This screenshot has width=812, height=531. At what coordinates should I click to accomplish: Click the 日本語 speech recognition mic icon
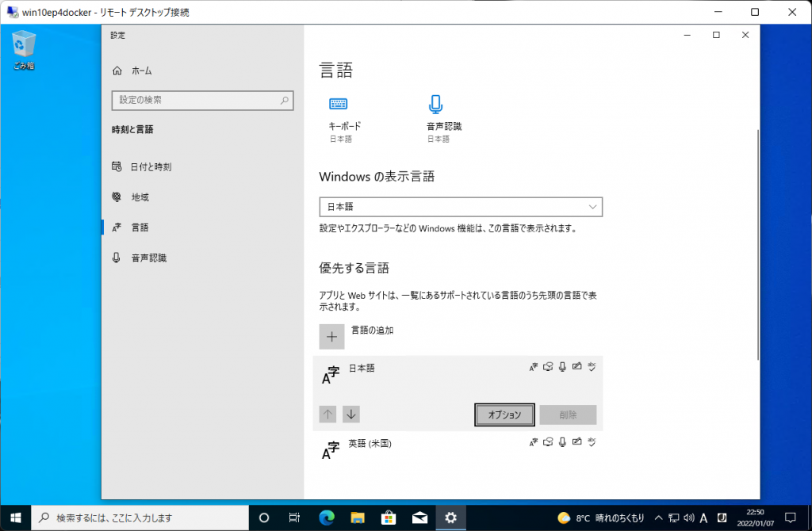click(562, 367)
